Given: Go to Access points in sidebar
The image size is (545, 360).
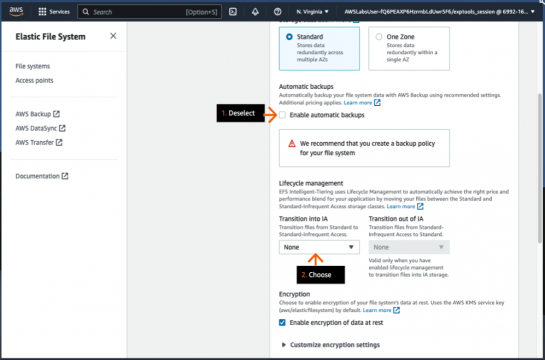Looking at the screenshot, I should point(34,80).
